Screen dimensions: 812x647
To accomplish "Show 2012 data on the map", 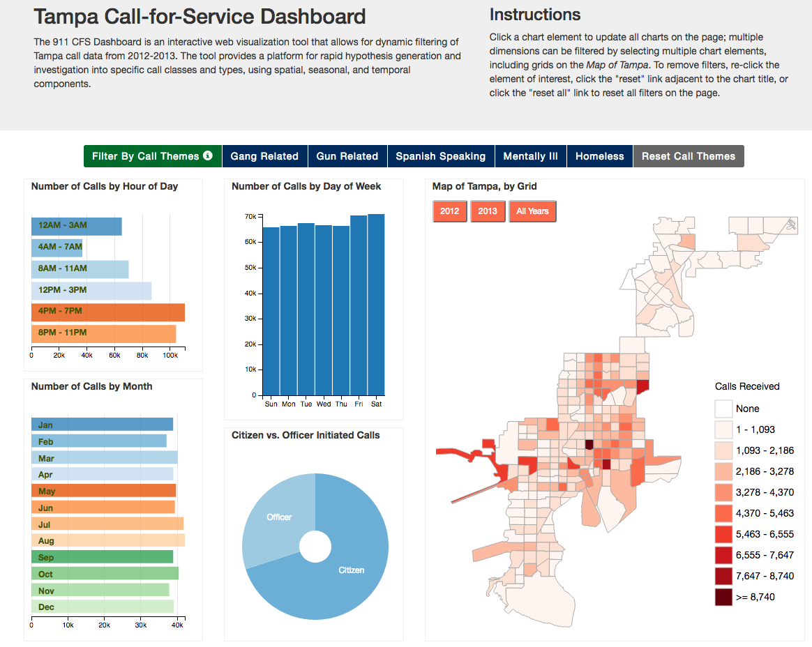I will [x=449, y=211].
